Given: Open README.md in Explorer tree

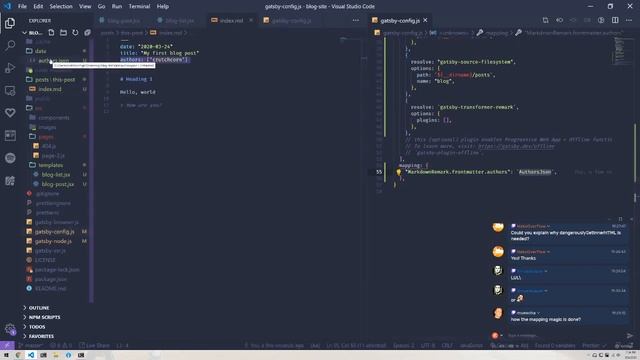Looking at the screenshot, I should (50, 289).
